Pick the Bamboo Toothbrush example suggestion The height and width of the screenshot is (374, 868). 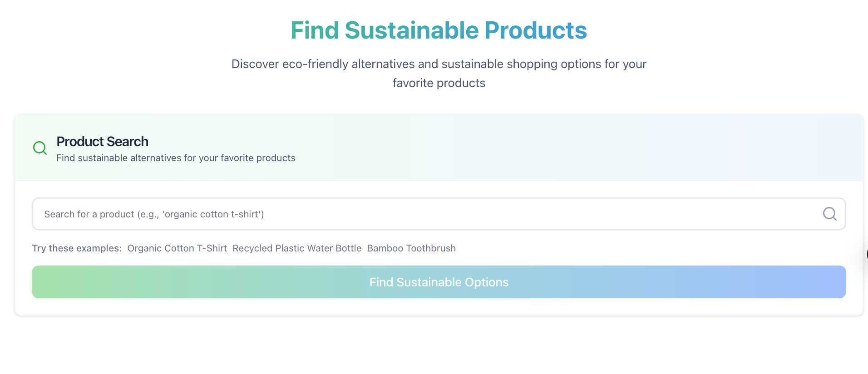411,248
